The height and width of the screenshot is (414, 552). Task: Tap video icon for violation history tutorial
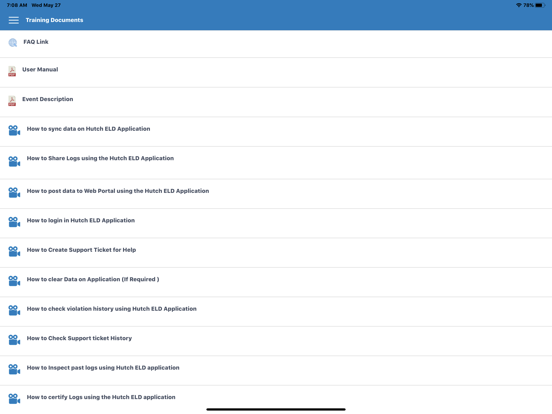(x=14, y=310)
